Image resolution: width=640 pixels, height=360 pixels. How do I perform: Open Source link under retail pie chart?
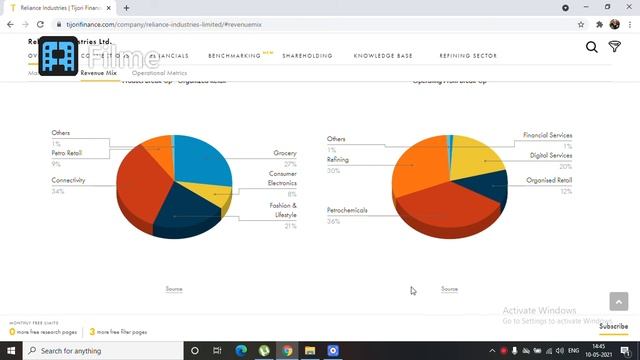174,289
